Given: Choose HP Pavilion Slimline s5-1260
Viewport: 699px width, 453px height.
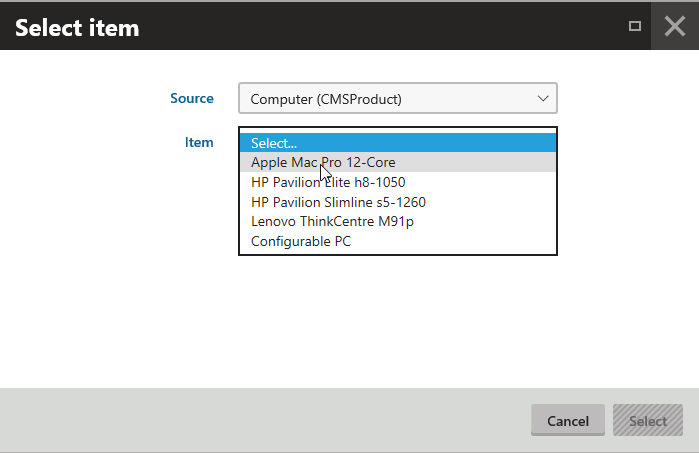Looking at the screenshot, I should pos(398,202).
